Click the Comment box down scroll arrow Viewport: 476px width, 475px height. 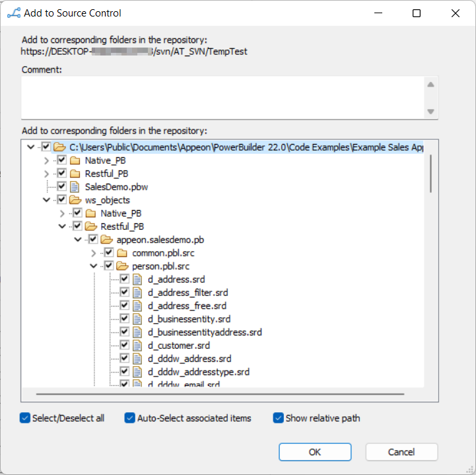[430, 112]
